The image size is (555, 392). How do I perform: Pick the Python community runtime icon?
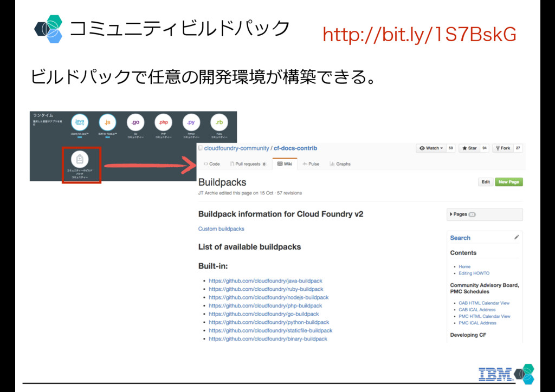(191, 122)
